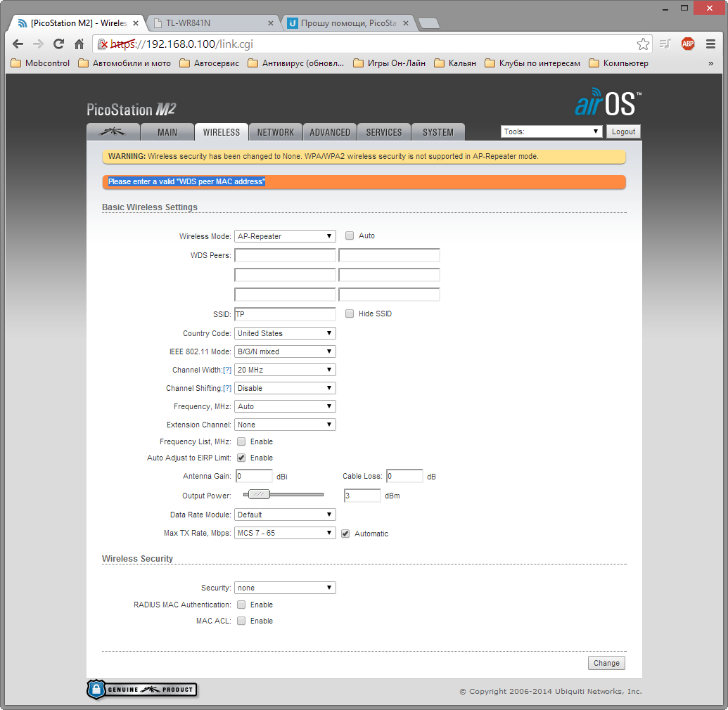Expand the Security dropdown

pyautogui.click(x=285, y=588)
